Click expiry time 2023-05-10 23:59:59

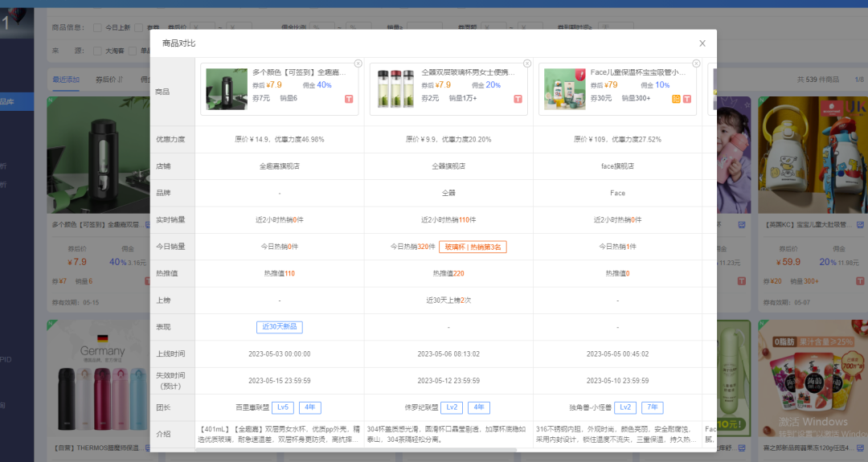tap(618, 381)
